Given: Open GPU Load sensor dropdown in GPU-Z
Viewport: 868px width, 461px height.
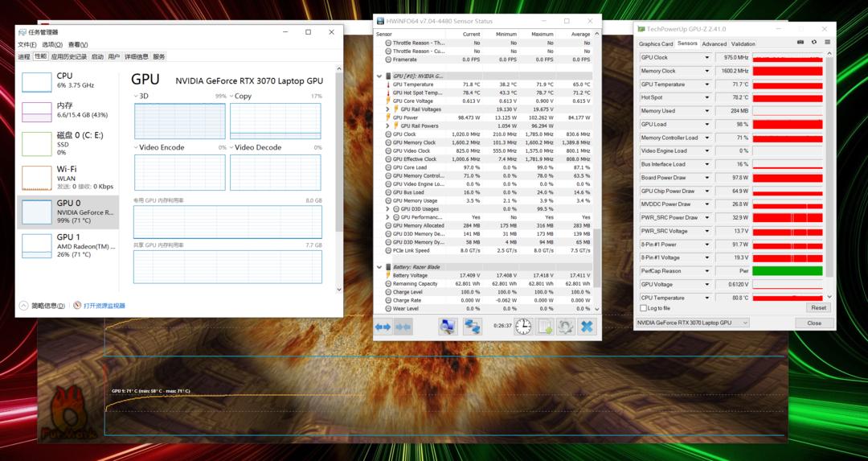Looking at the screenshot, I should tap(707, 125).
